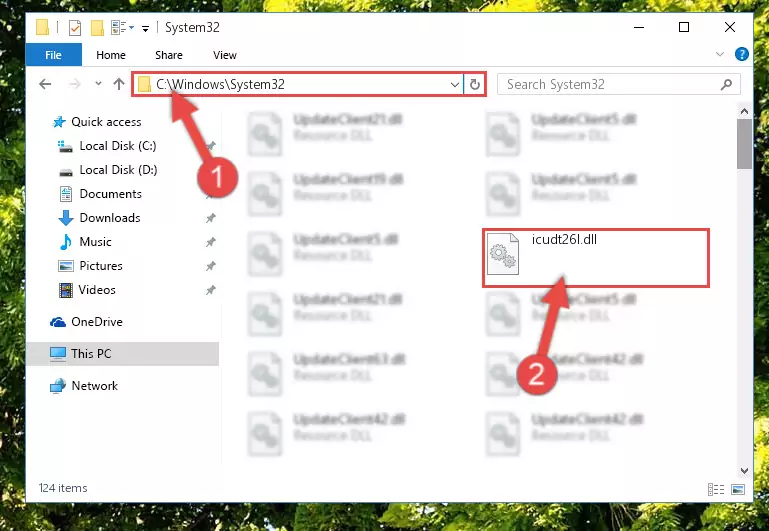Click the scroll down arrow of file list
Image resolution: width=769 pixels, height=531 pixels.
(744, 471)
